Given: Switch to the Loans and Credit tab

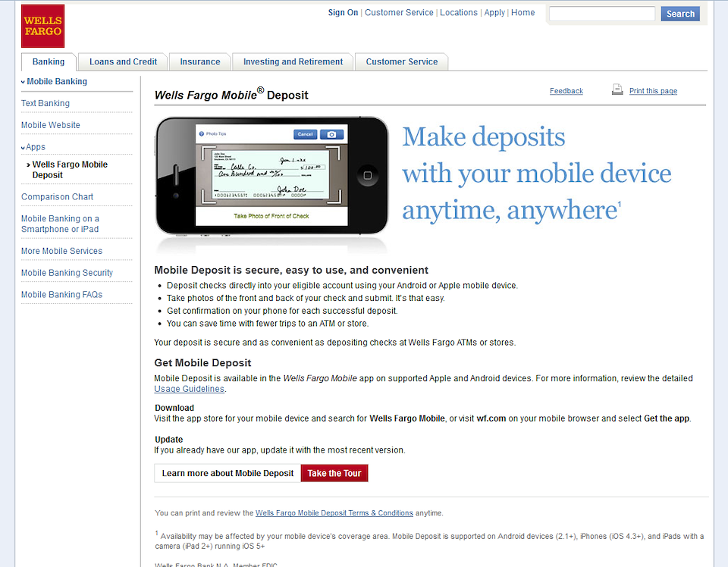Looking at the screenshot, I should 123,61.
